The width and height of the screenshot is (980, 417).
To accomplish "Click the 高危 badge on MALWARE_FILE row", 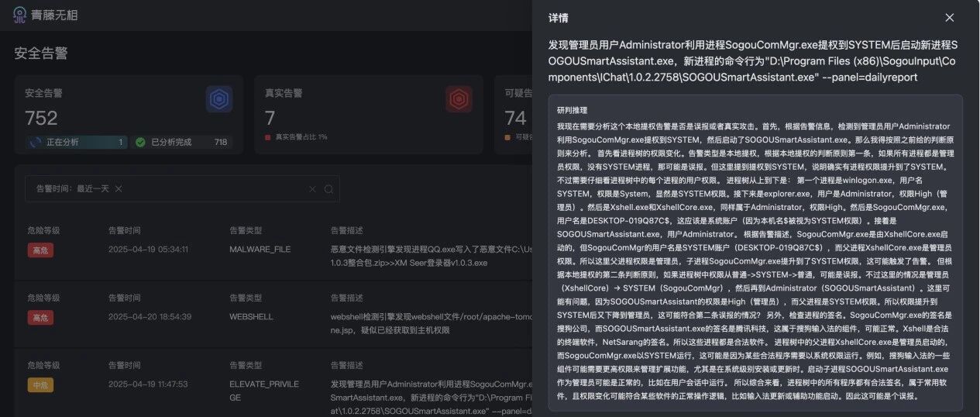I will coord(40,250).
